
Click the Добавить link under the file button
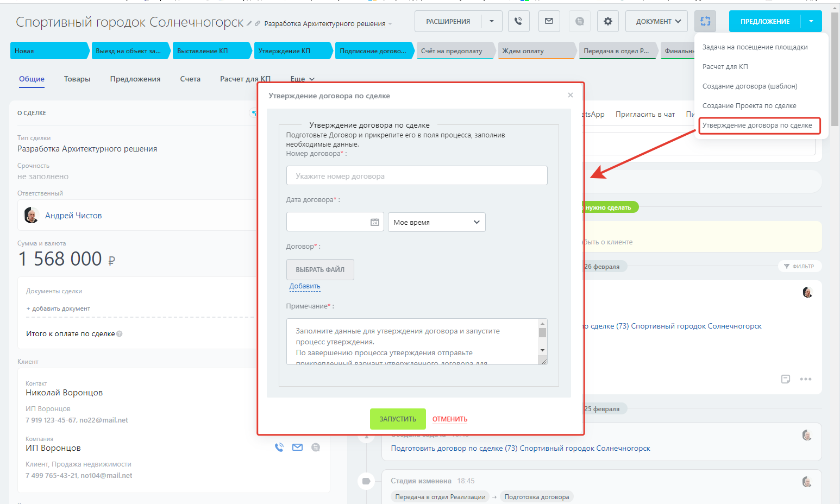click(x=305, y=286)
